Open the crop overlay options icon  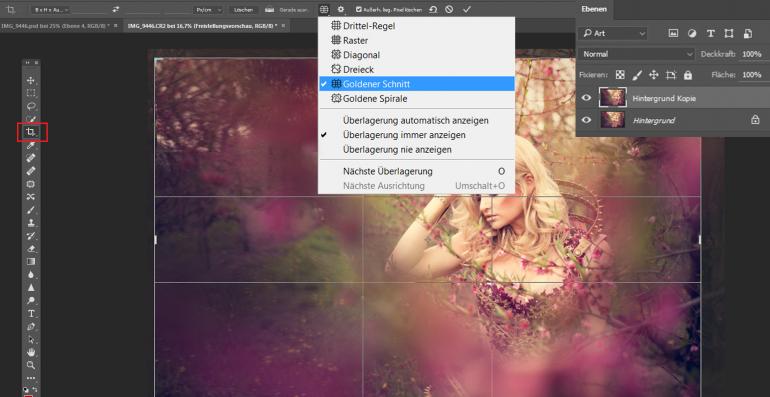[x=324, y=9]
